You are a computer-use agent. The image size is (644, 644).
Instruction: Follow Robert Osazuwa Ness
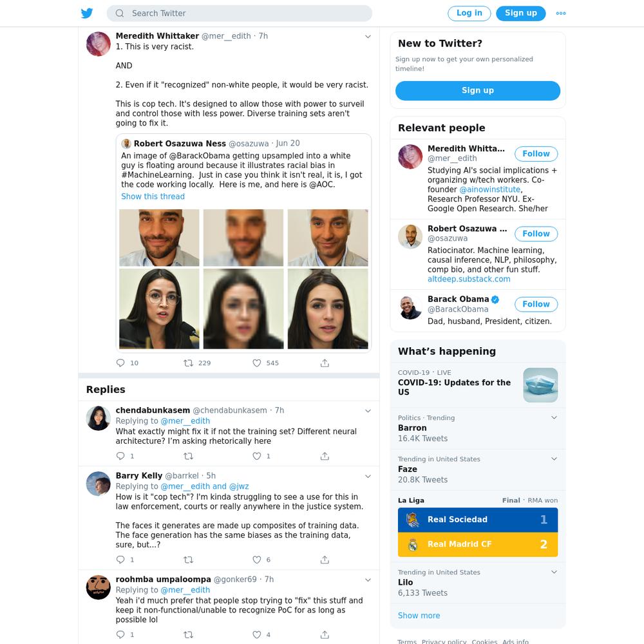pos(536,234)
